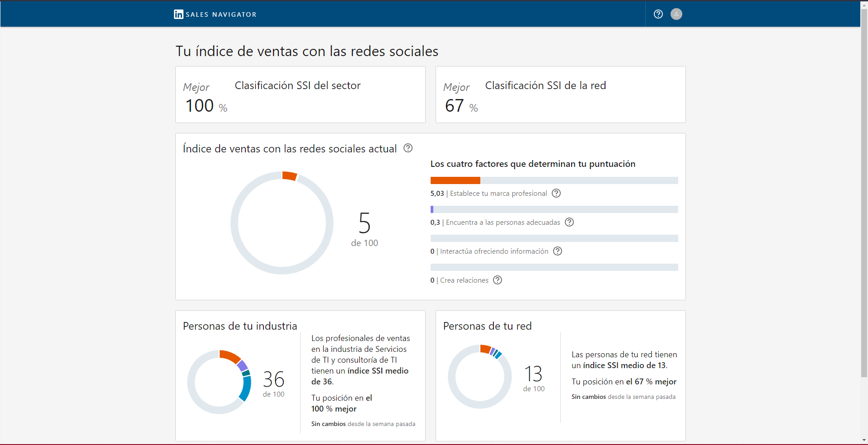Click the Personas de tu red donut chart
868x445 pixels.
pyautogui.click(x=480, y=377)
